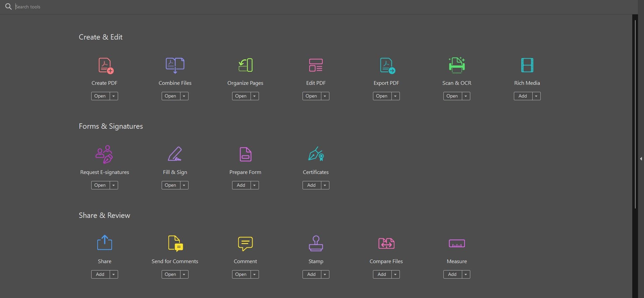Click Open under Scan & OCR
The image size is (644, 298).
tap(452, 96)
